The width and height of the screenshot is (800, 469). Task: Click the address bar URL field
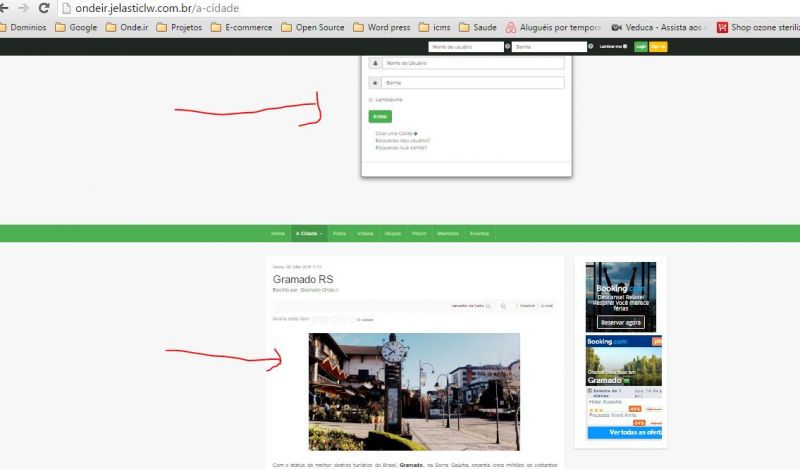(x=429, y=8)
